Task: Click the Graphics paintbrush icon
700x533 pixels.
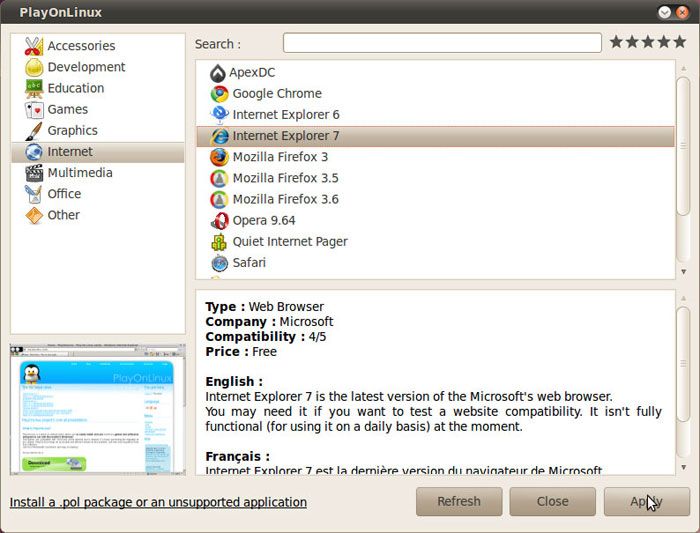Action: tap(34, 131)
